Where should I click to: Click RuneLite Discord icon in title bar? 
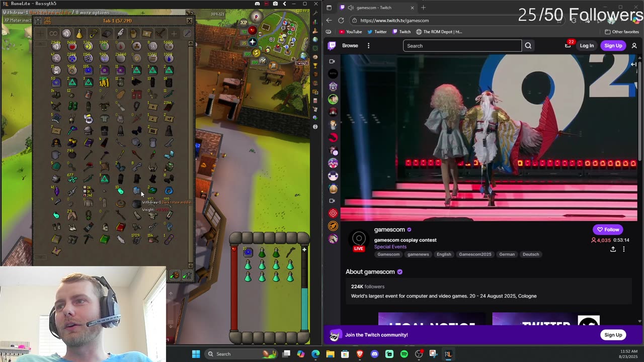[257, 4]
